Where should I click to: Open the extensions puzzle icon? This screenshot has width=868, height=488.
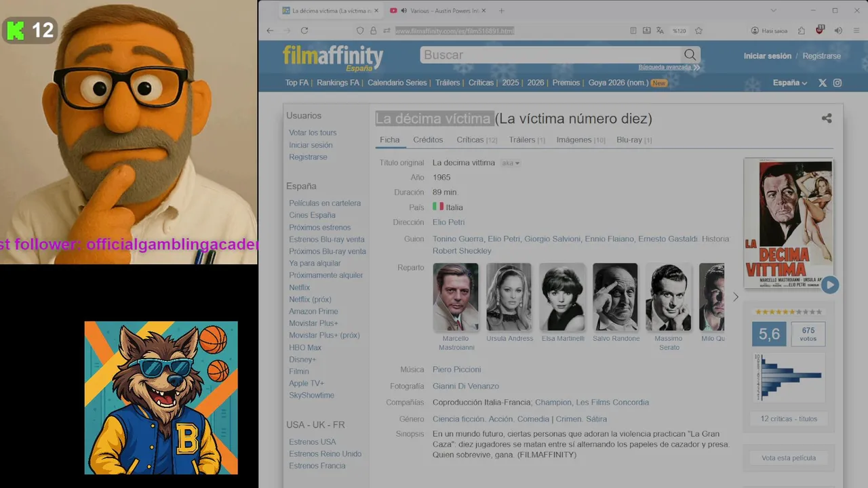point(802,30)
